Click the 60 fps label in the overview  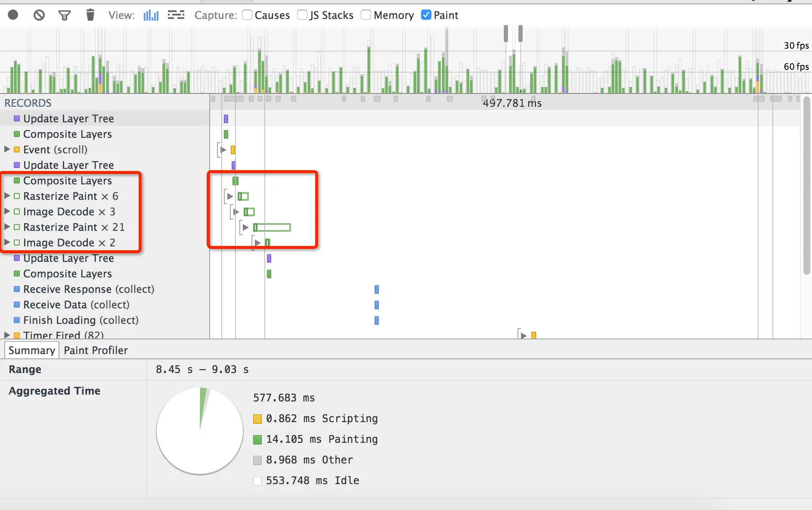(x=796, y=66)
